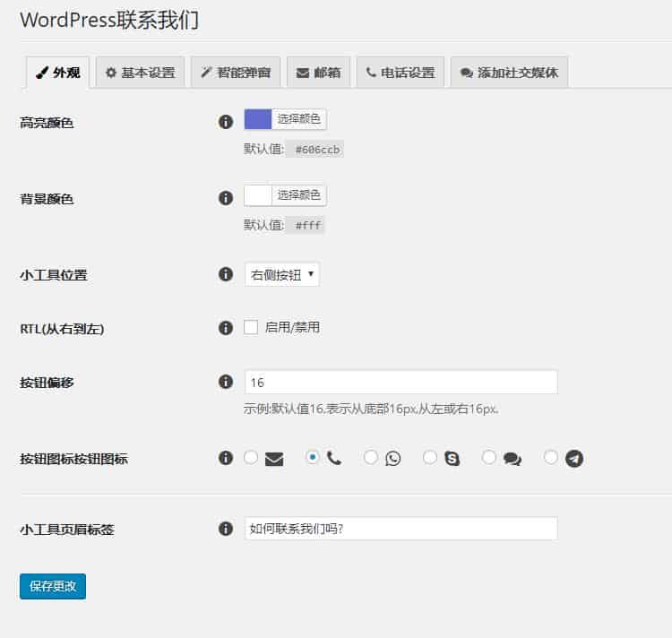
Task: Click the 小工具页眉标签 text field
Action: click(x=401, y=529)
